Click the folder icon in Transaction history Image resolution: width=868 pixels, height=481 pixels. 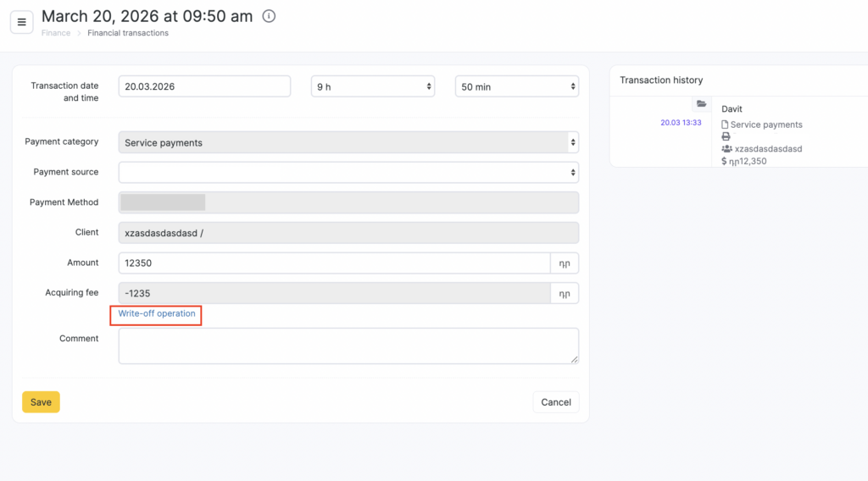[701, 104]
